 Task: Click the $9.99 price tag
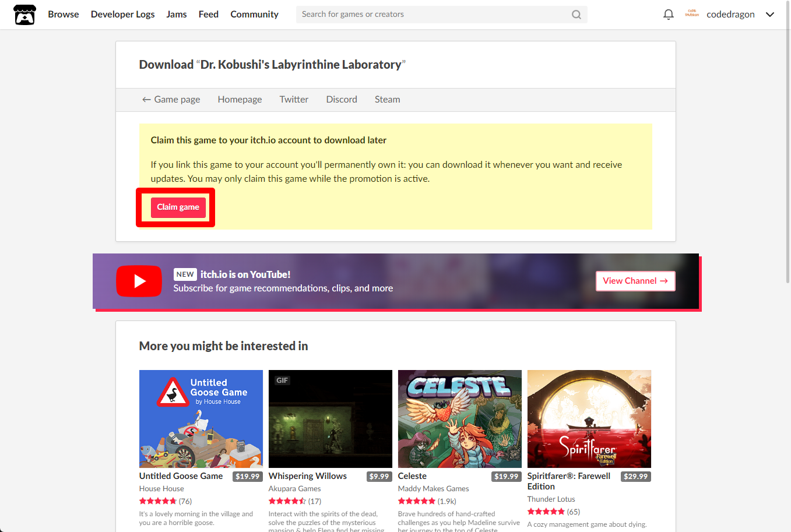tap(379, 477)
